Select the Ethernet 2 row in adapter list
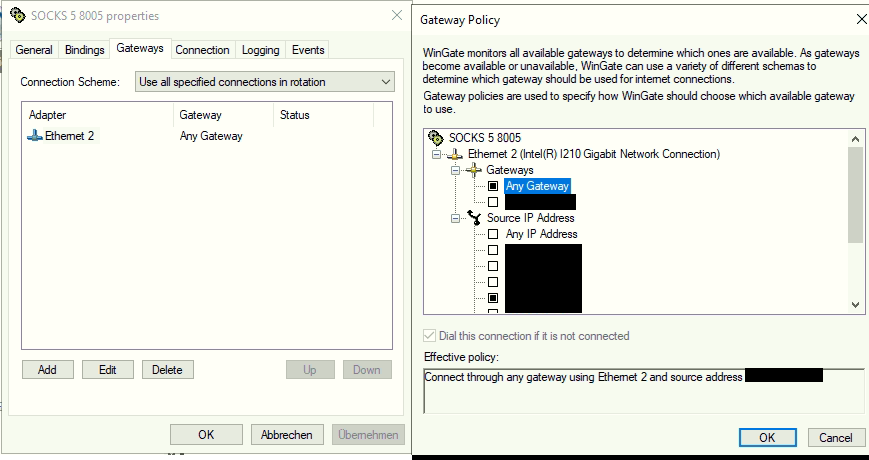Screen dimensions: 869x460 (206, 136)
